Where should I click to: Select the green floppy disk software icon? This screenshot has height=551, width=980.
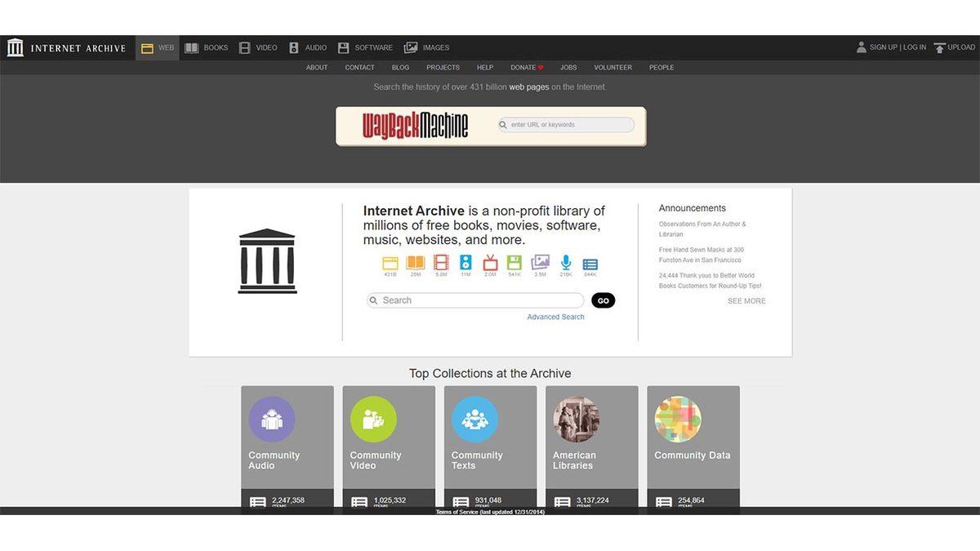click(x=515, y=263)
